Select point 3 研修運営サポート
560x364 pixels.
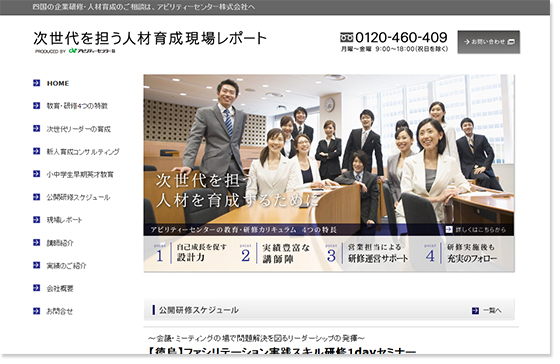point(366,253)
